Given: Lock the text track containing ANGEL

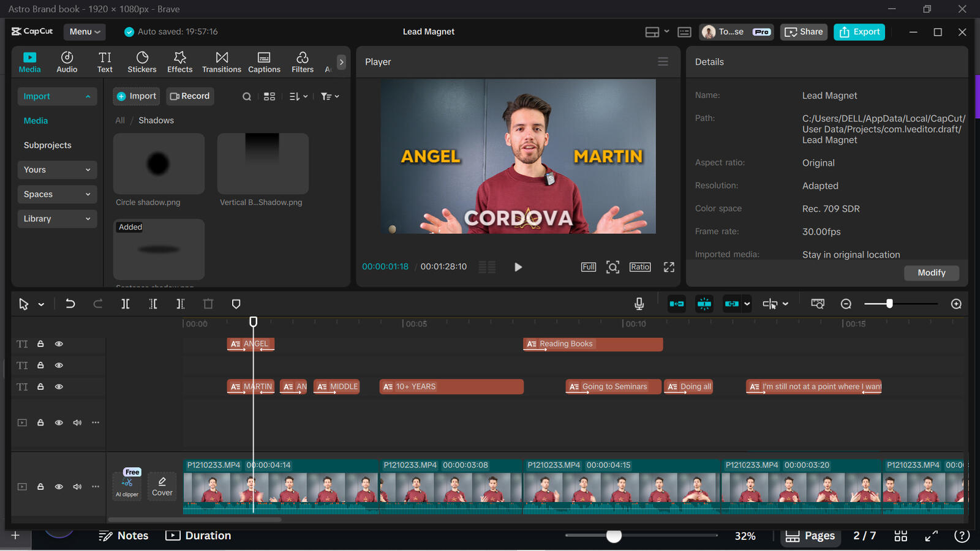Looking at the screenshot, I should (40, 344).
